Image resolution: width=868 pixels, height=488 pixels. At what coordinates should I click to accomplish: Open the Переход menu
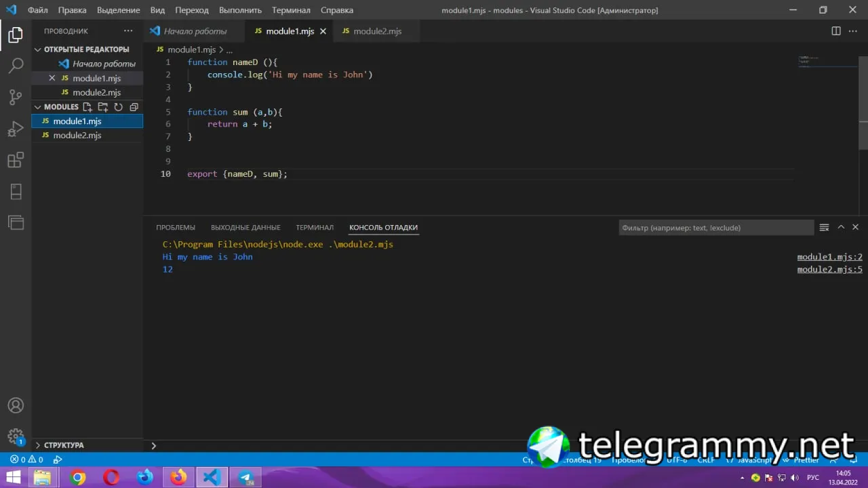coord(192,10)
